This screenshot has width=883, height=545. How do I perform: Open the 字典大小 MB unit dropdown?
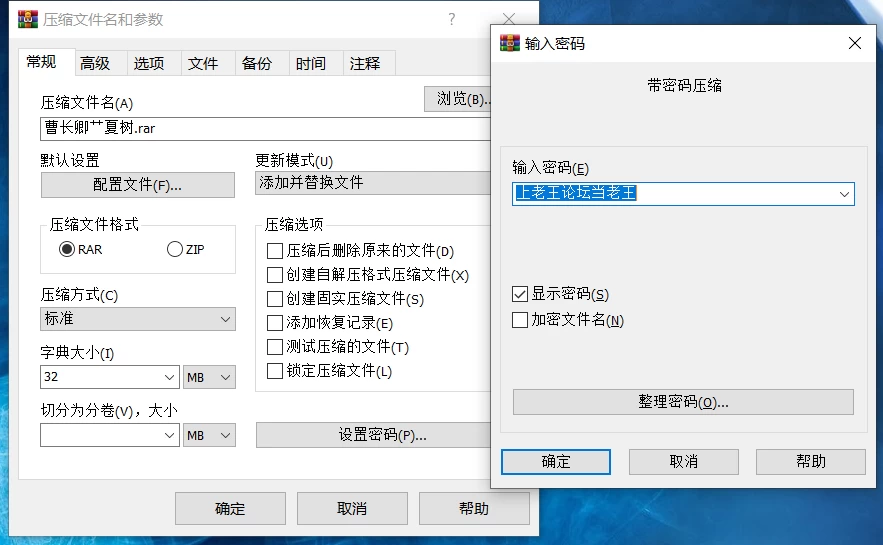click(209, 377)
